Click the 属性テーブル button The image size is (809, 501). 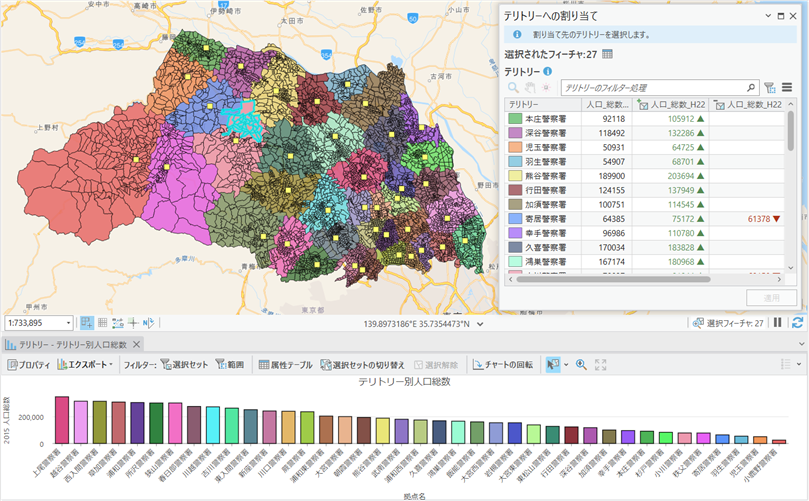[285, 365]
